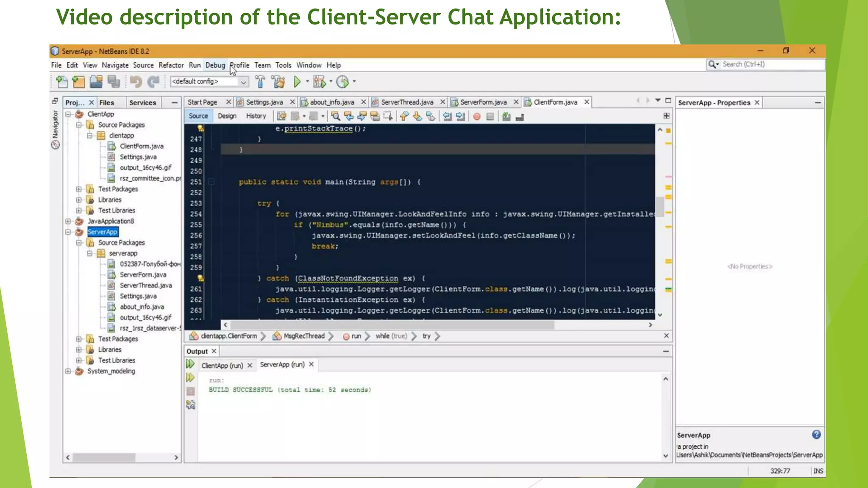868x488 pixels.
Task: Collapse the serverapp package node
Action: (89, 253)
